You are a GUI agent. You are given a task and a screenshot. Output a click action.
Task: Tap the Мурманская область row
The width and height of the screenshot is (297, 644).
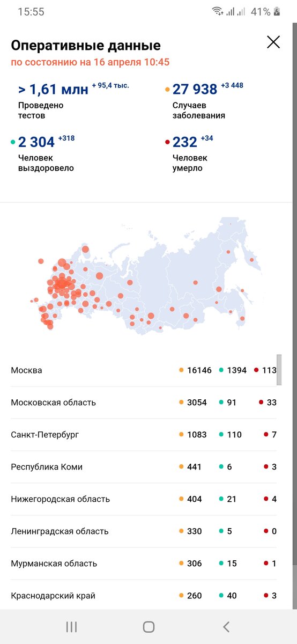point(144,563)
